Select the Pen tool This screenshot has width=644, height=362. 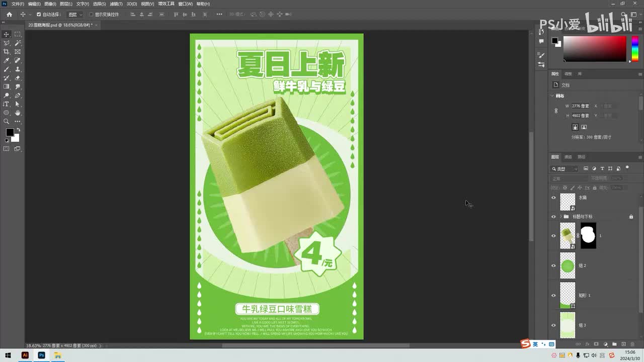18,96
